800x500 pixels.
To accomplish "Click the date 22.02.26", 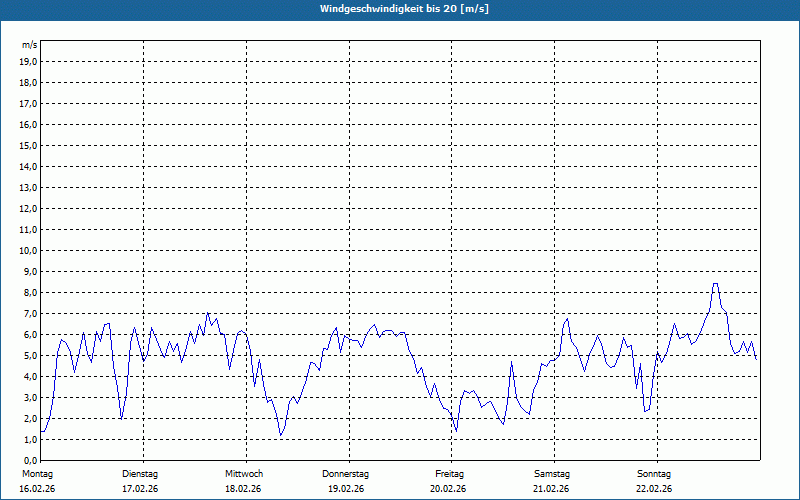I will tap(654, 489).
